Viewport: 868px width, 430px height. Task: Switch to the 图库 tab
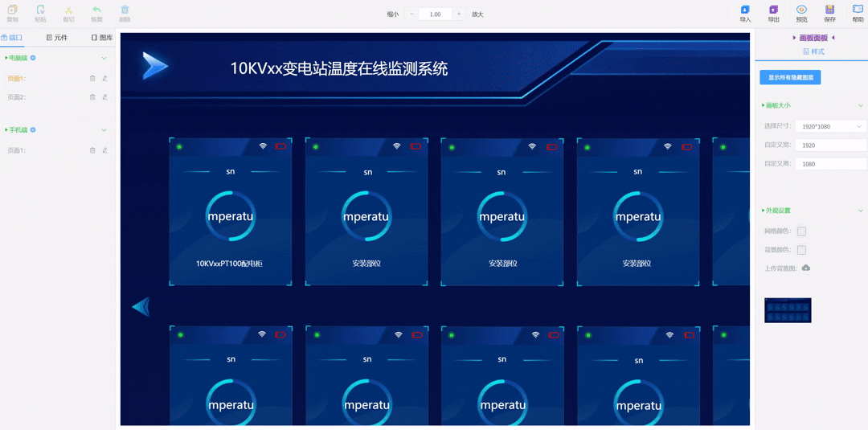[x=102, y=38]
